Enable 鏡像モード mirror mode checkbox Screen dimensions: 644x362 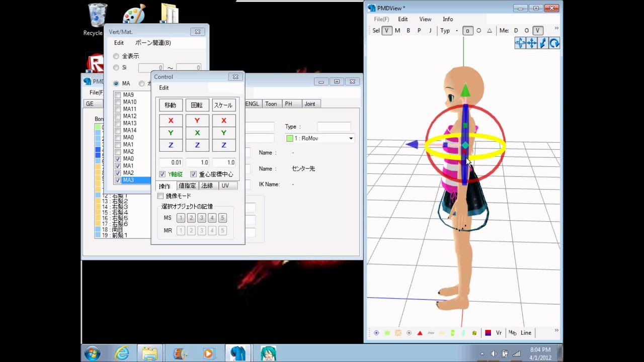coord(160,196)
